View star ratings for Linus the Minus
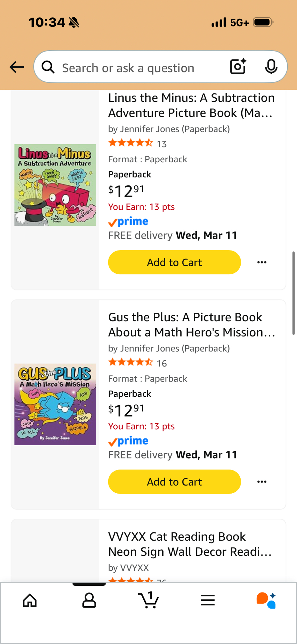This screenshot has width=297, height=644. tap(131, 143)
